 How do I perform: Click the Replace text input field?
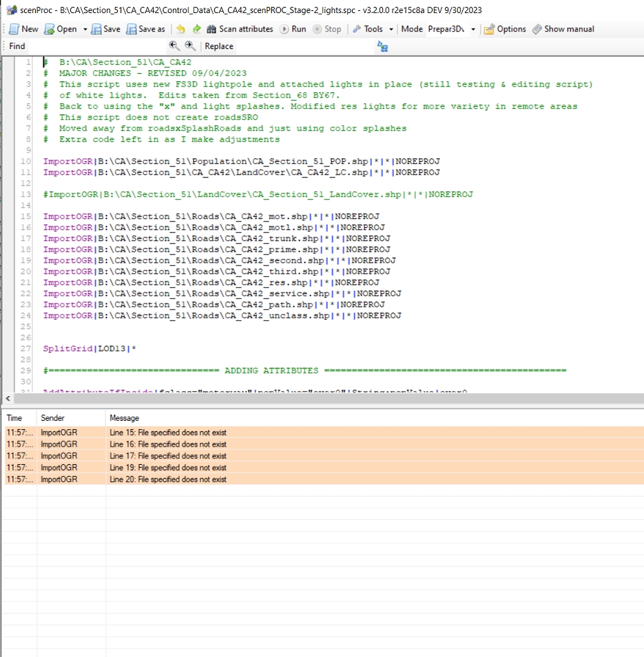click(305, 46)
